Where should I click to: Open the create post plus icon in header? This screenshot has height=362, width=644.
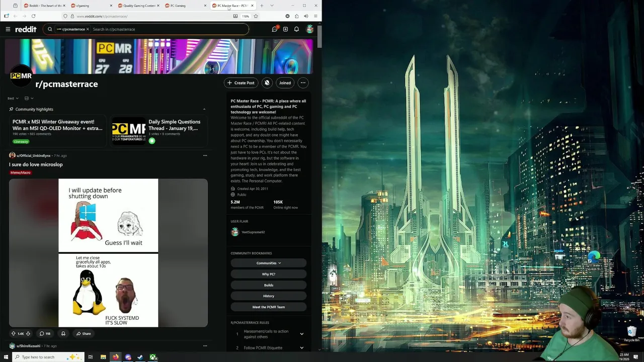click(285, 29)
